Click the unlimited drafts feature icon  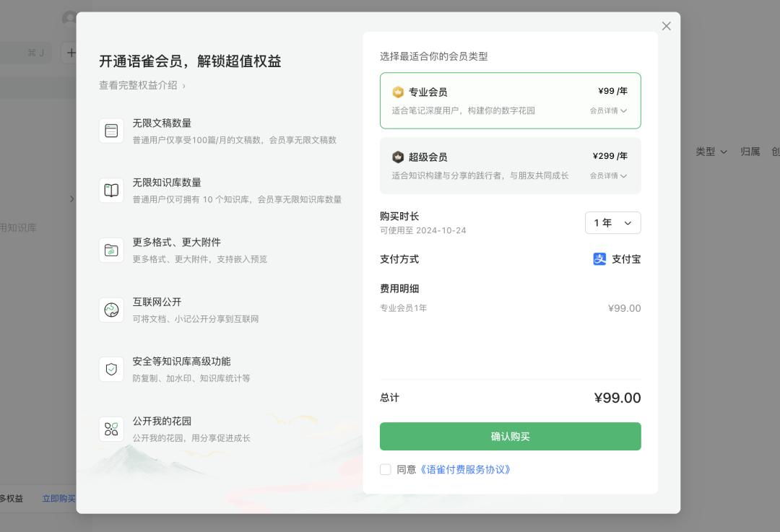[111, 131]
